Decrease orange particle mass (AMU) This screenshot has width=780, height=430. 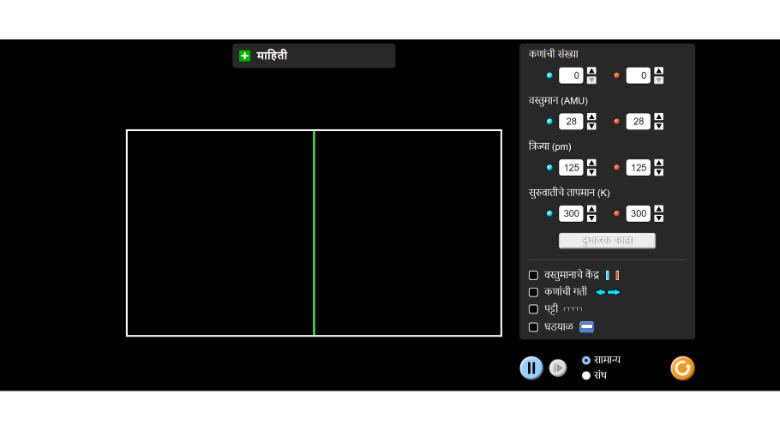(659, 126)
